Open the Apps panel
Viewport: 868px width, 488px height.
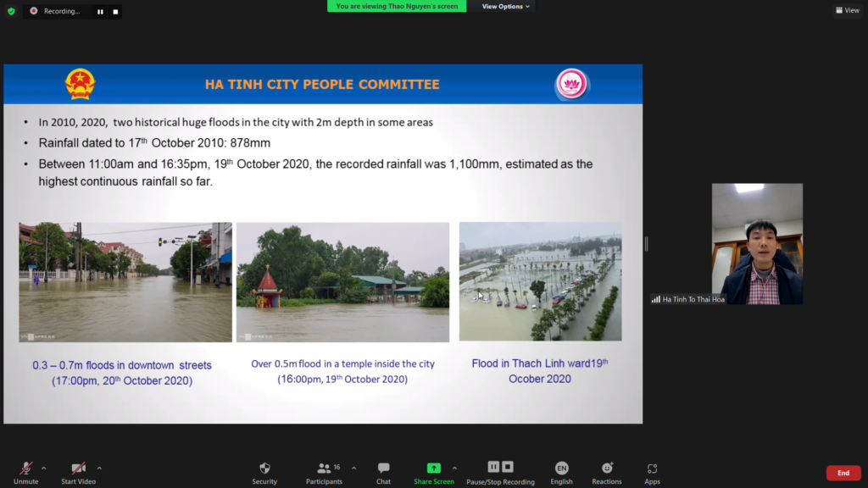pos(652,469)
